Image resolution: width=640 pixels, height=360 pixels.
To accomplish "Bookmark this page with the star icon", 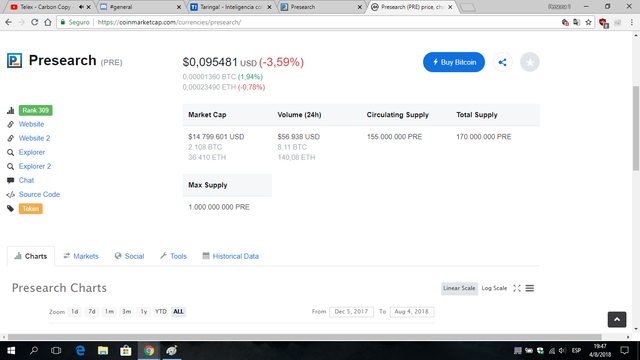I will pos(588,22).
